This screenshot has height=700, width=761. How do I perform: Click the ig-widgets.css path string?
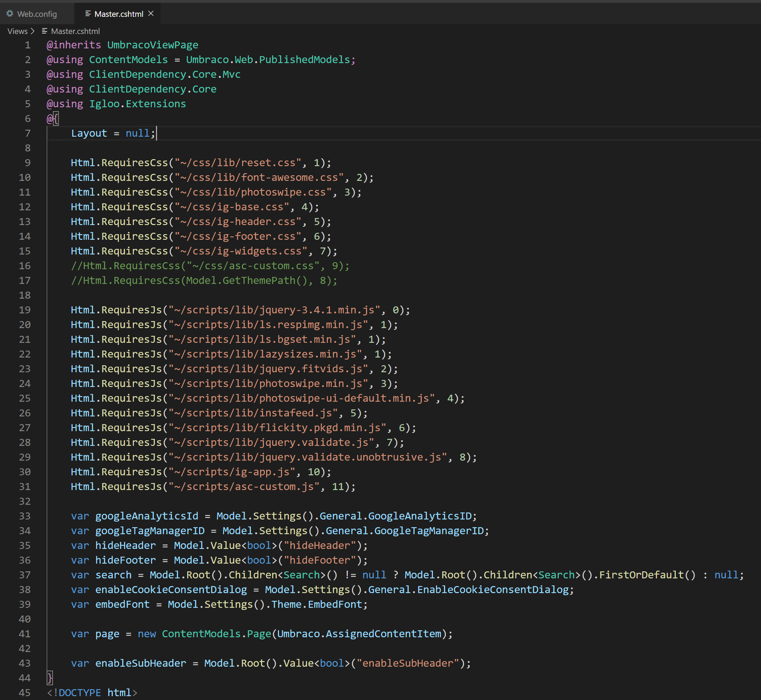click(x=240, y=251)
